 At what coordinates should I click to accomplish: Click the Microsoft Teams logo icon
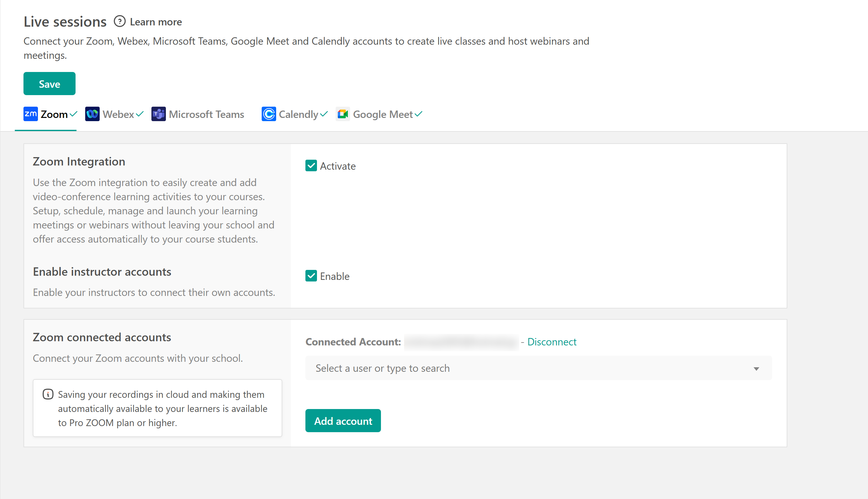[x=158, y=114]
